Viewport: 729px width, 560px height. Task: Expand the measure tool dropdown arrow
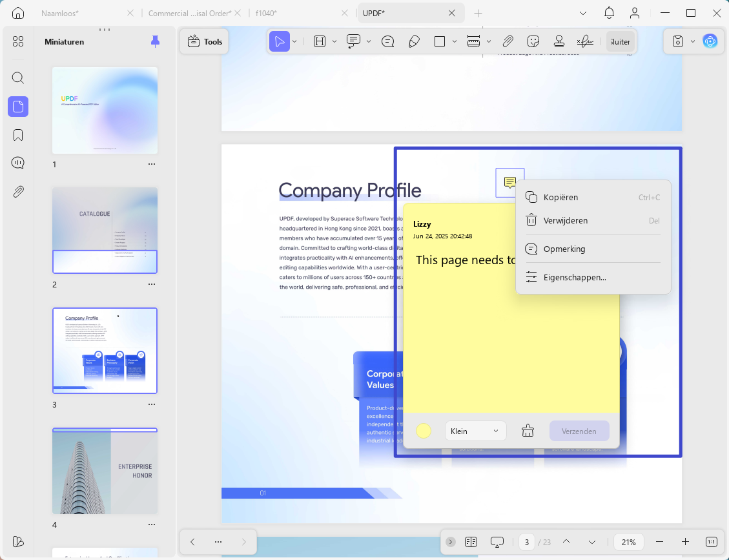click(489, 41)
